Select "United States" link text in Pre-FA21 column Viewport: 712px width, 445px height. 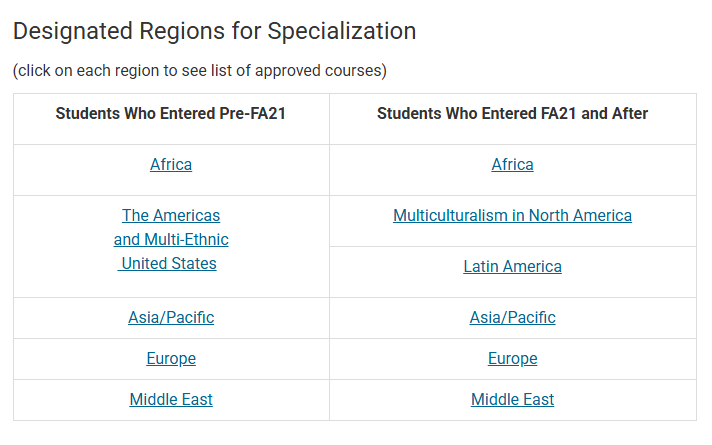click(169, 264)
